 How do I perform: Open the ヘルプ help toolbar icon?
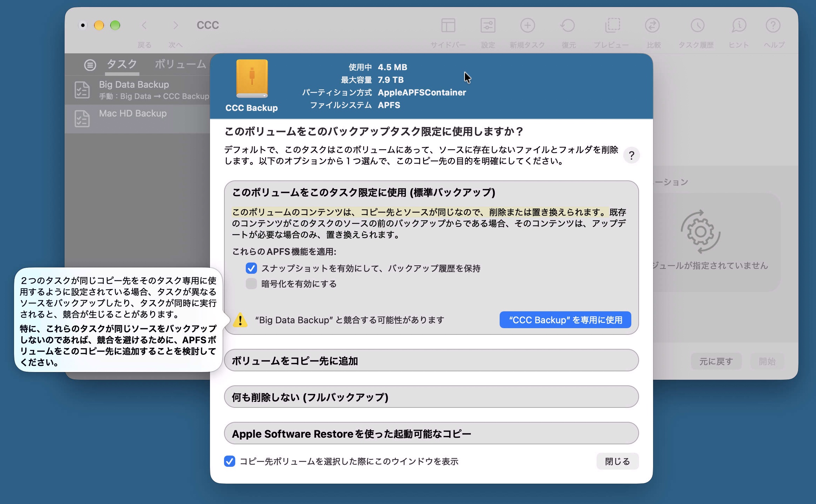[x=773, y=26]
